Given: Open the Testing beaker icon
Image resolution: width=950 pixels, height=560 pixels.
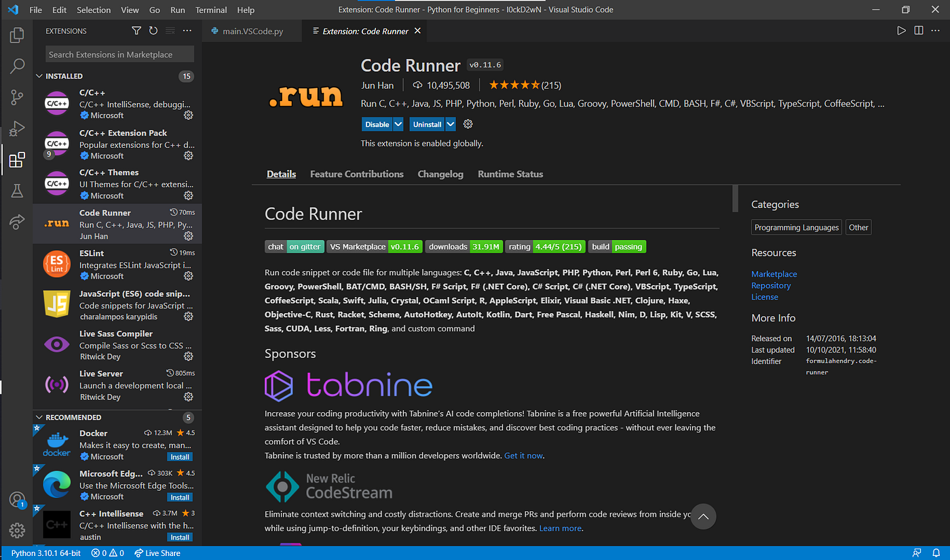Looking at the screenshot, I should tap(16, 191).
